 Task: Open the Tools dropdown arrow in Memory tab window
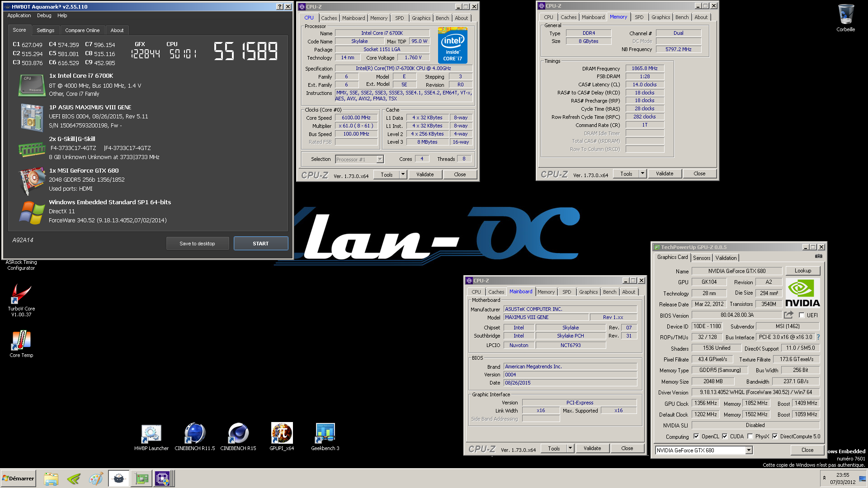[x=642, y=174]
